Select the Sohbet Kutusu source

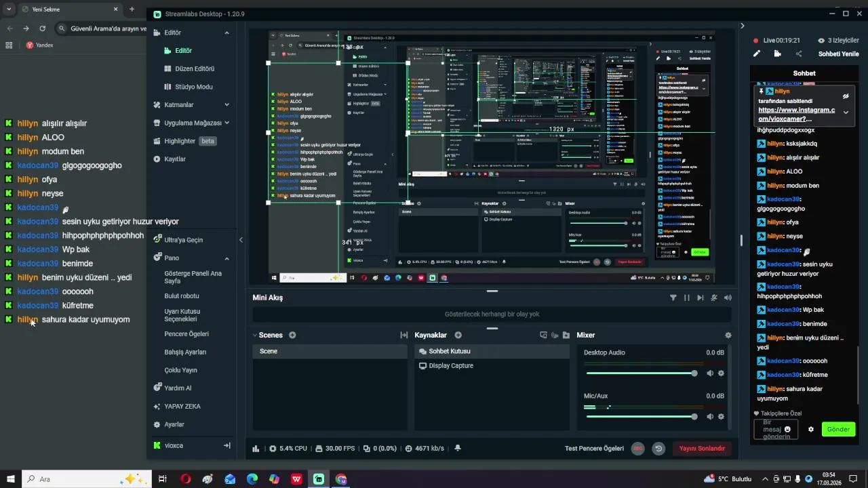(x=492, y=351)
